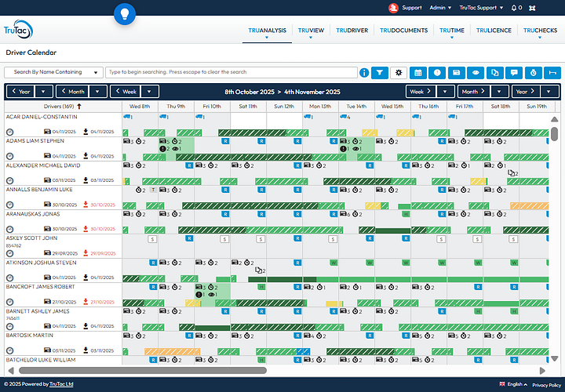
Task: Open the lightbulb tips button
Action: [x=125, y=14]
